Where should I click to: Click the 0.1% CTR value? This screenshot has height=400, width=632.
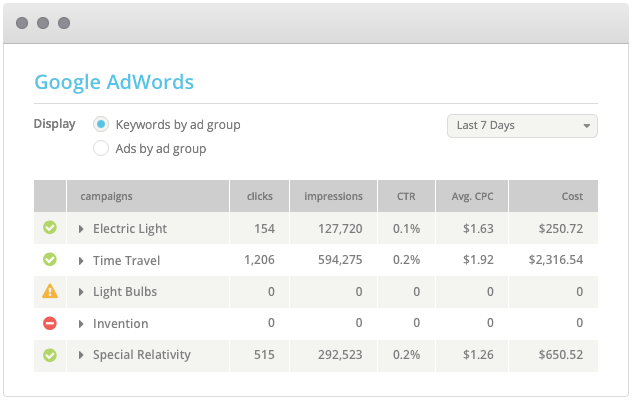[406, 229]
